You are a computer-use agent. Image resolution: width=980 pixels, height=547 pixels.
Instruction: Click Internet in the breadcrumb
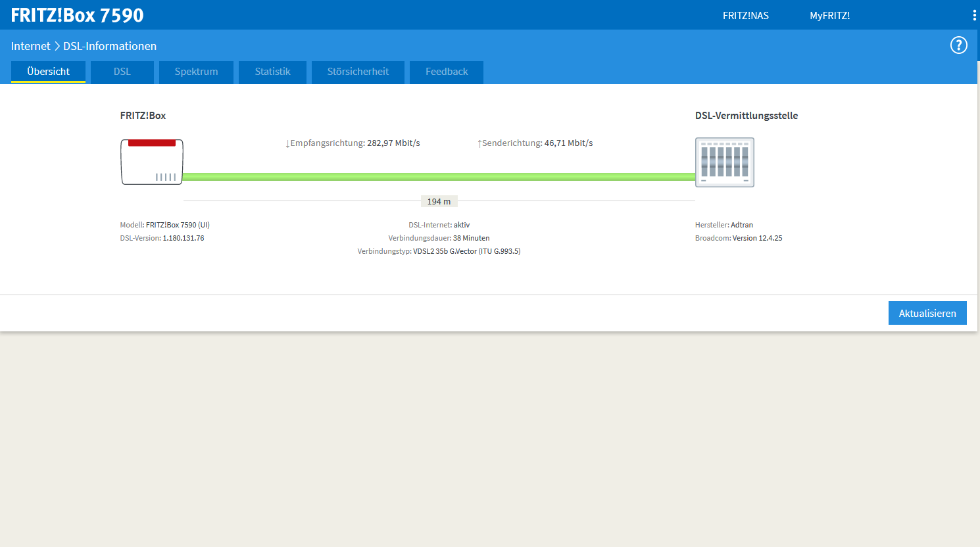click(30, 46)
